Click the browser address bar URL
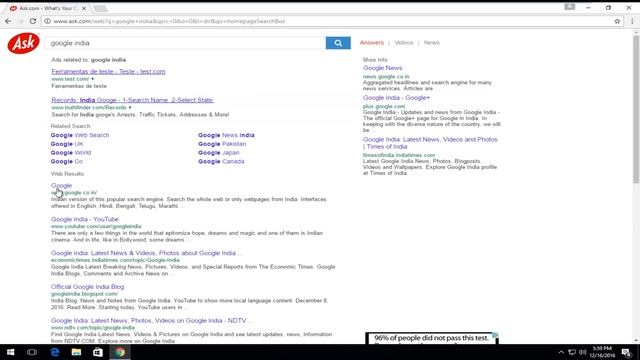This screenshot has height=360, width=640. click(169, 21)
